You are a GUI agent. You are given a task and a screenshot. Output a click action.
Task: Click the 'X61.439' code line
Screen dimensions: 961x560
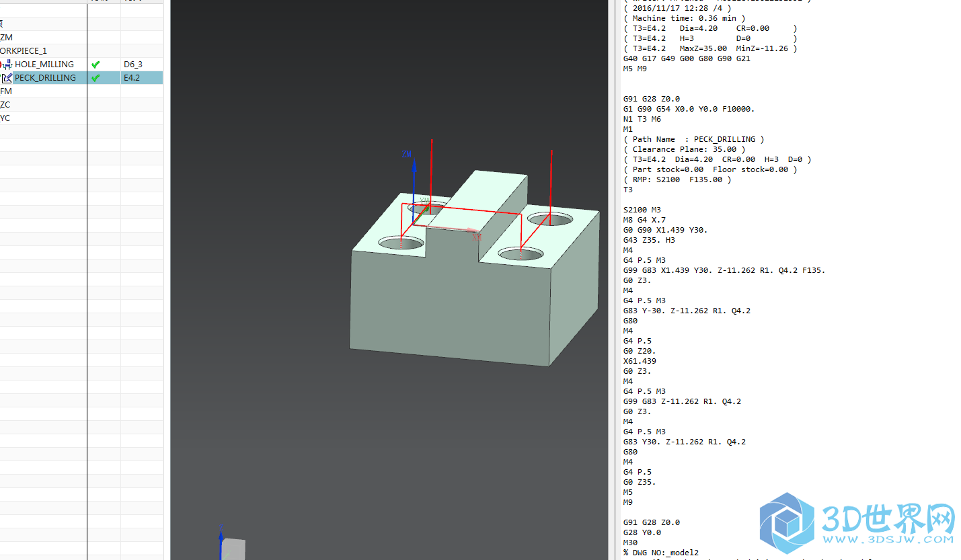click(x=640, y=361)
